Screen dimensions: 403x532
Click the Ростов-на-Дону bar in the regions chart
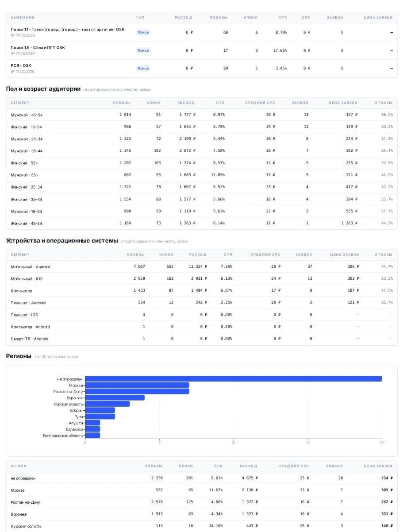pyautogui.click(x=137, y=391)
